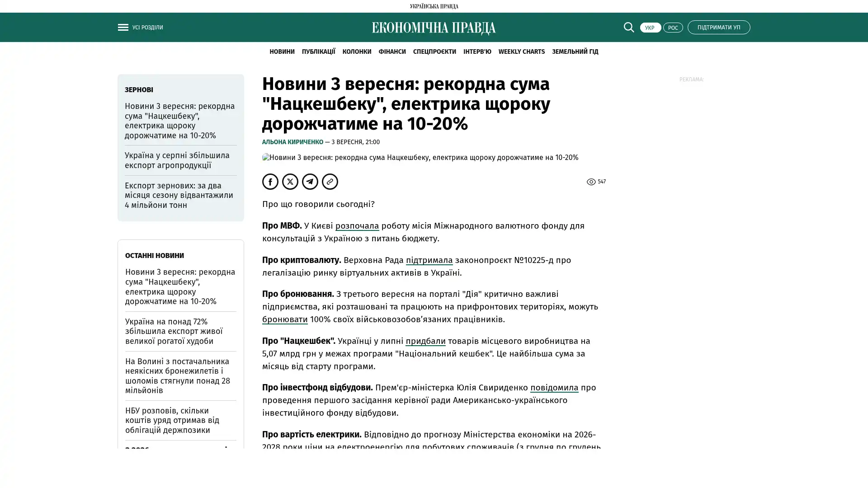Click Економічна правда site logo
868x488 pixels.
point(434,28)
